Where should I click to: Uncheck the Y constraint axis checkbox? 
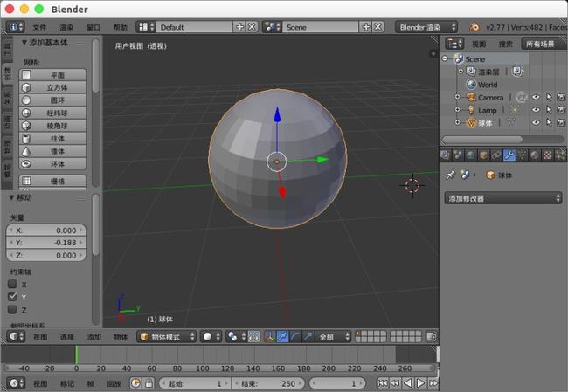click(x=13, y=297)
